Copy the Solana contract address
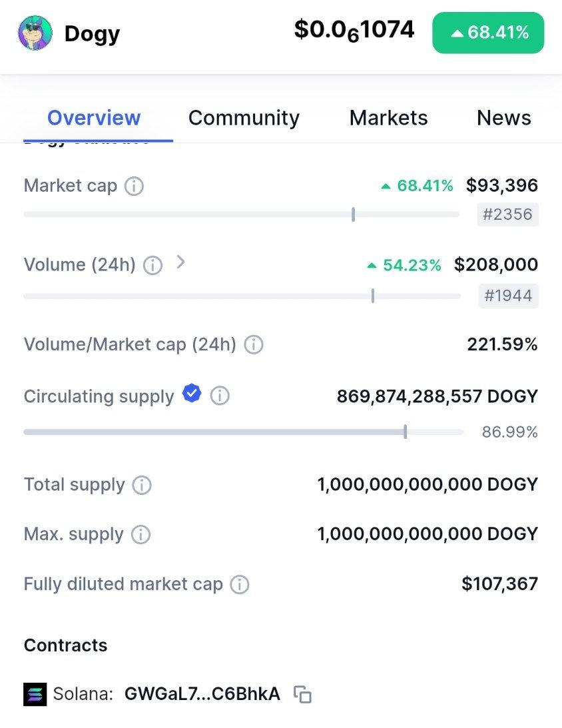Image resolution: width=562 pixels, height=728 pixels. point(302,695)
